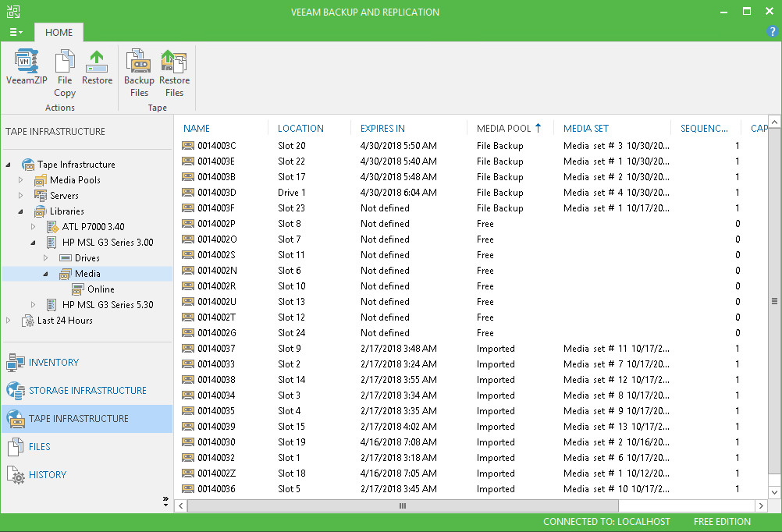Viewport: 782px width, 532px height.
Task: Sort by the LOCATION column header
Action: coord(300,129)
